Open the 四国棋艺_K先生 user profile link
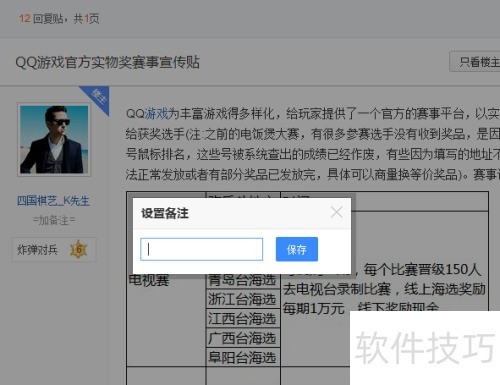500x385 pixels. (x=53, y=201)
